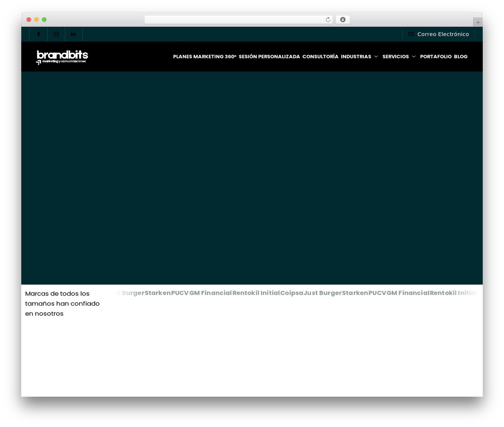Reload the page in the browser
The width and height of the screenshot is (504, 427).
click(x=328, y=20)
